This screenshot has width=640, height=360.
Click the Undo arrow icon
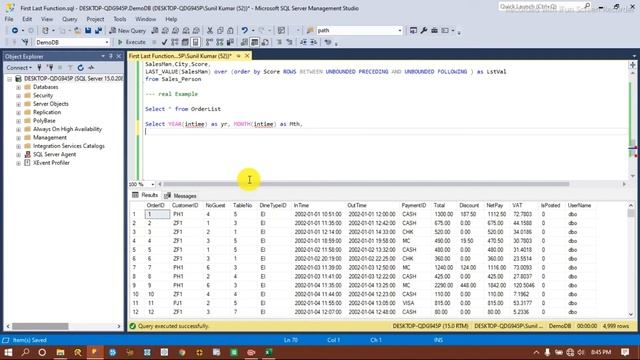click(x=244, y=31)
